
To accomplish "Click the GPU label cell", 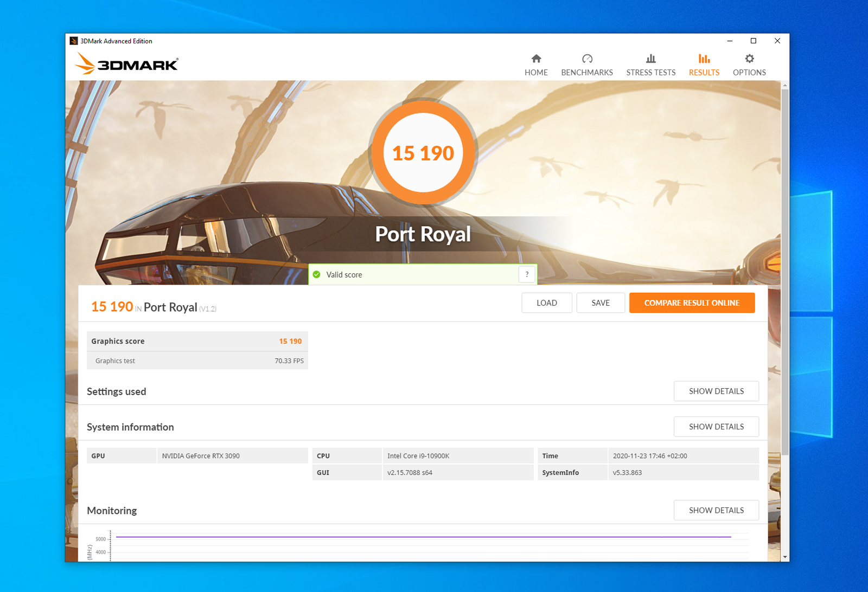I will [x=122, y=456].
